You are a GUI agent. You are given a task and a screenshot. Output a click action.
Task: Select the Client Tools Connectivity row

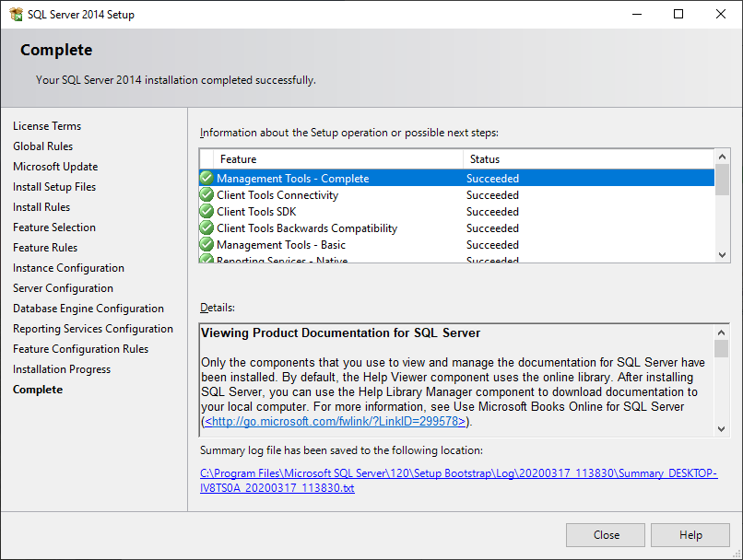point(457,194)
